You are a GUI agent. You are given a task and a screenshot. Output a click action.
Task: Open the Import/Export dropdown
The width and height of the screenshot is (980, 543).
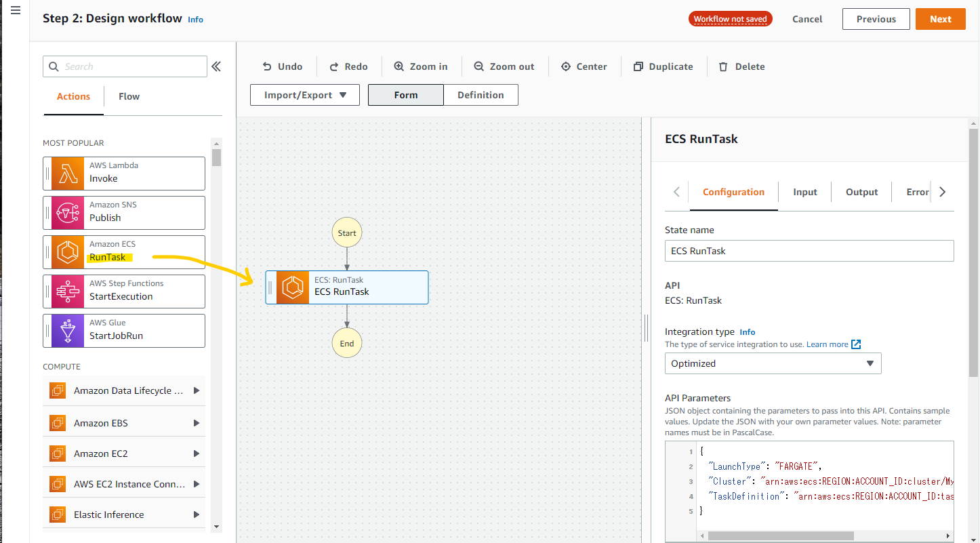tap(304, 94)
